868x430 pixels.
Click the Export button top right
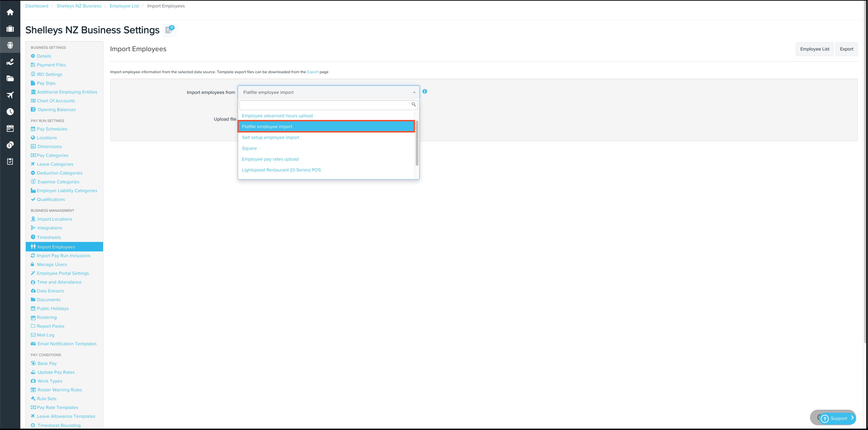pos(846,49)
